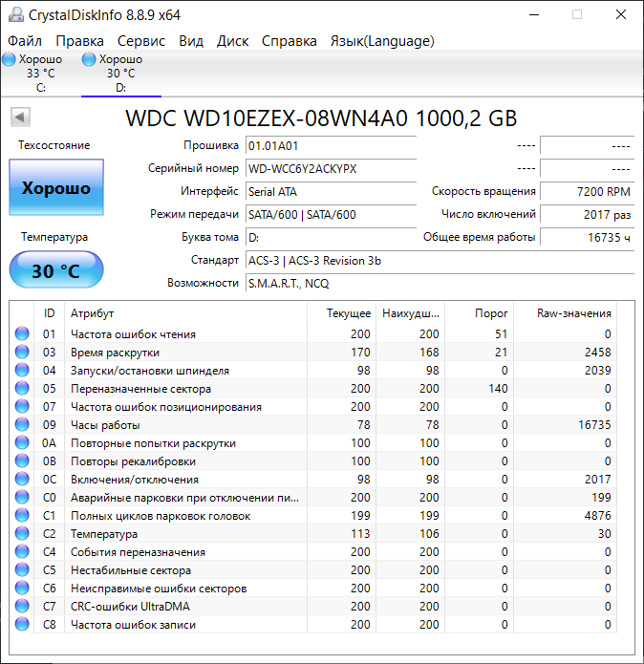The image size is (644, 664).
Task: Click status orb for attribute C5 unstable sectors
Action: [22, 570]
